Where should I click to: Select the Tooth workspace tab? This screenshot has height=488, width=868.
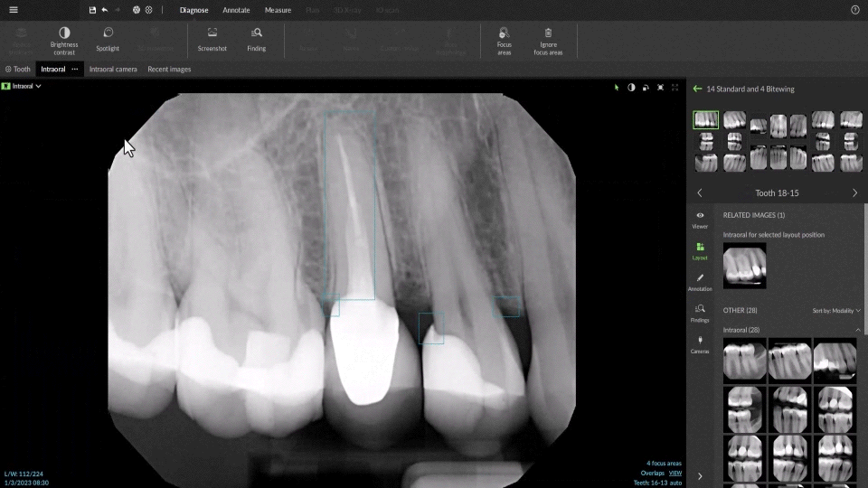[x=18, y=70]
